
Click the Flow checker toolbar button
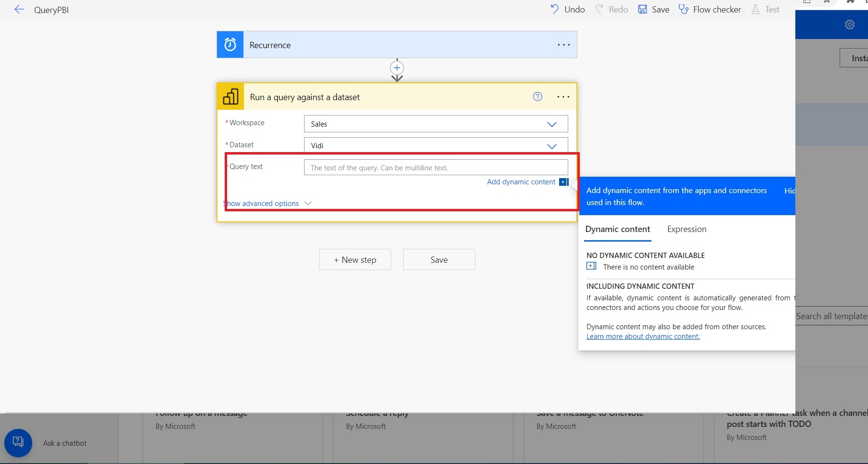(x=710, y=9)
